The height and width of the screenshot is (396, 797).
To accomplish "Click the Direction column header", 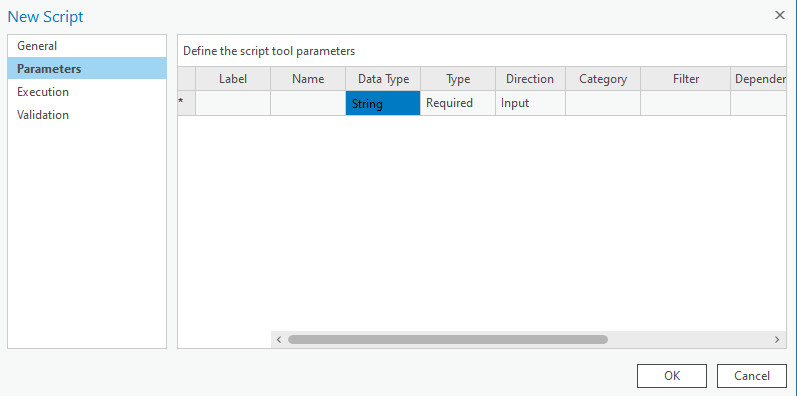I will coord(530,79).
